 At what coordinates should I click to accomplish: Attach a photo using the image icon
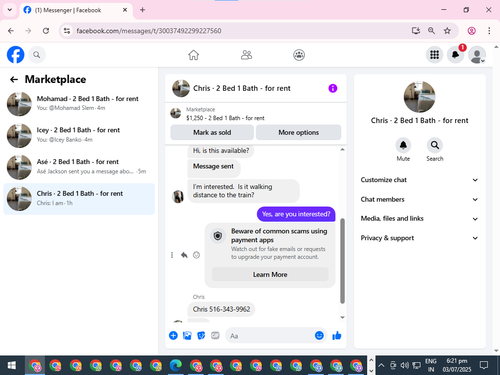click(187, 335)
